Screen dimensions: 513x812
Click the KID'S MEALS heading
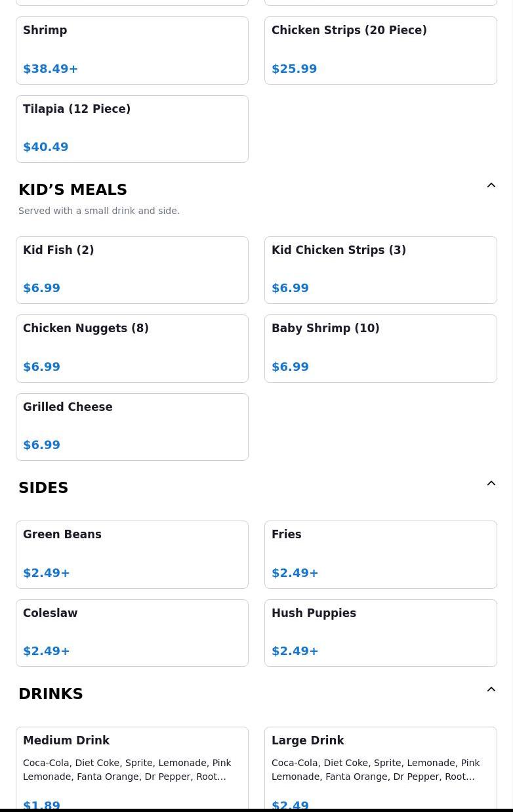coord(73,190)
